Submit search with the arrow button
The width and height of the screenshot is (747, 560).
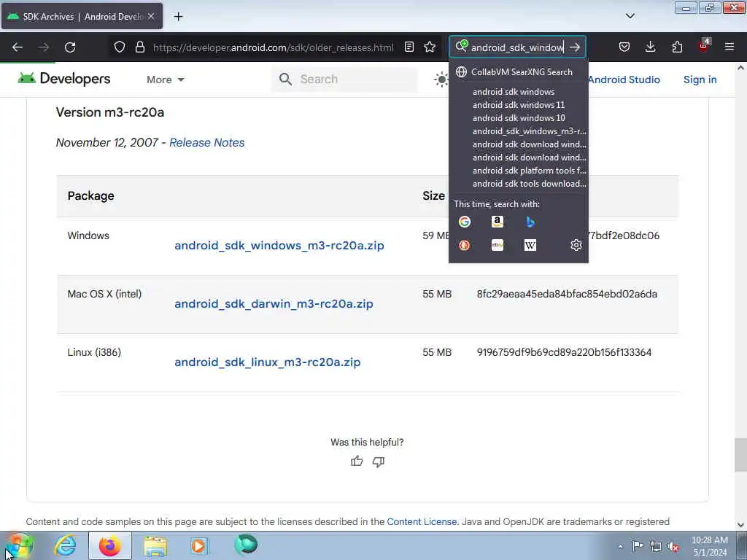pyautogui.click(x=575, y=47)
